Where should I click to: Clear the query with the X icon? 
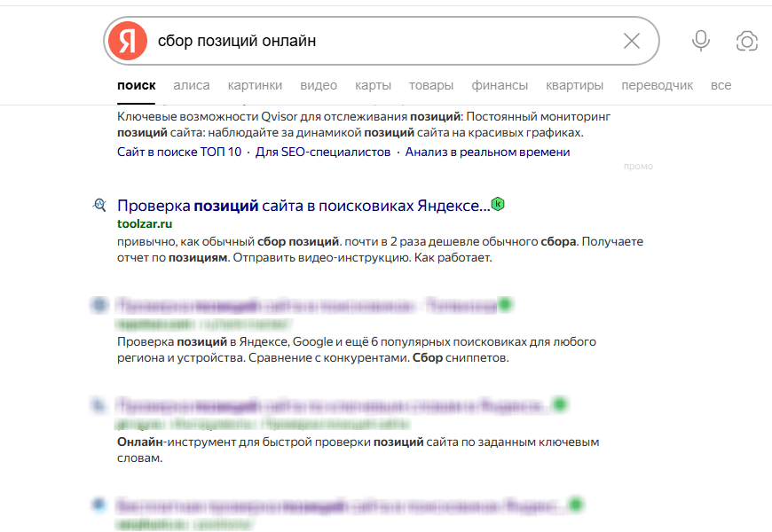point(632,40)
